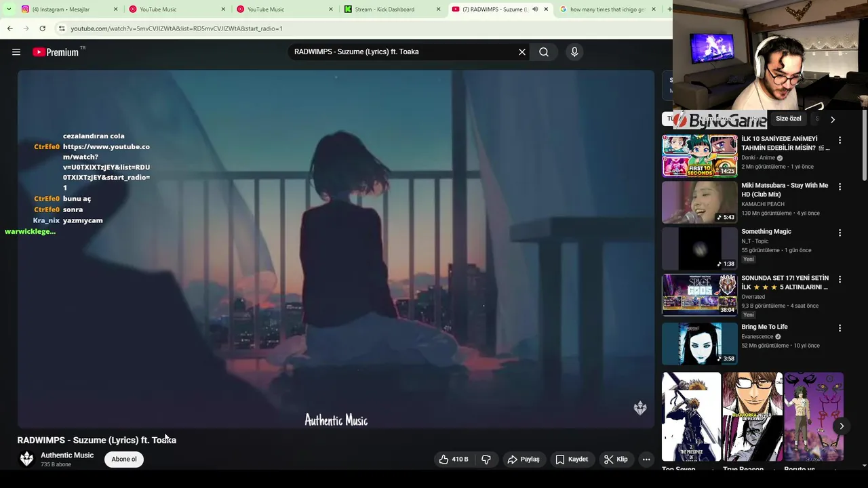Open the Bring Me To Life title link
The width and height of the screenshot is (868, 488).
point(764,327)
